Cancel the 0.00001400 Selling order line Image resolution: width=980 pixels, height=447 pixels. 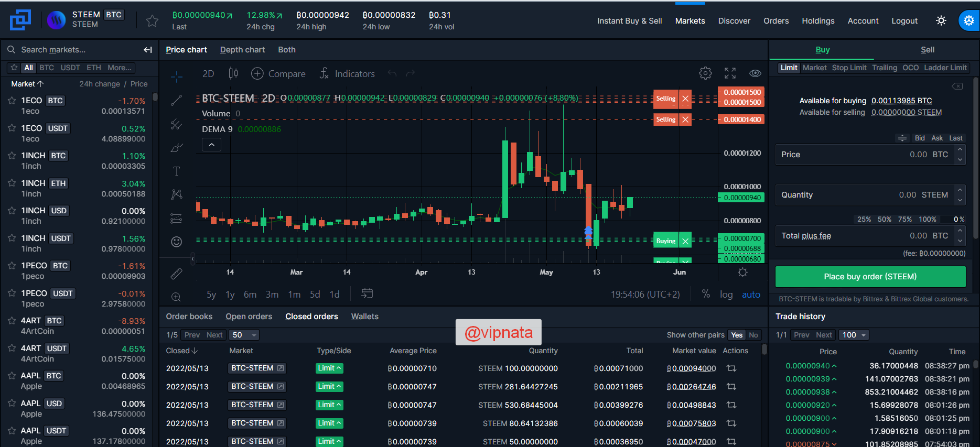point(685,119)
